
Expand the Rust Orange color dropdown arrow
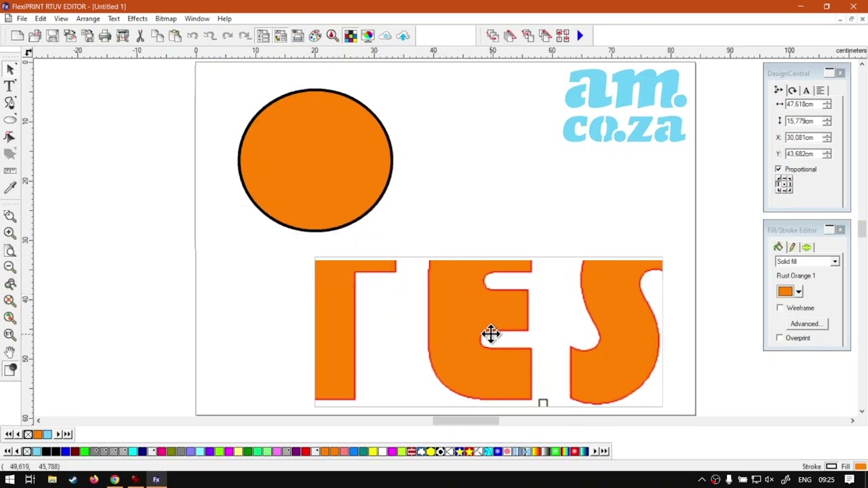tap(798, 291)
